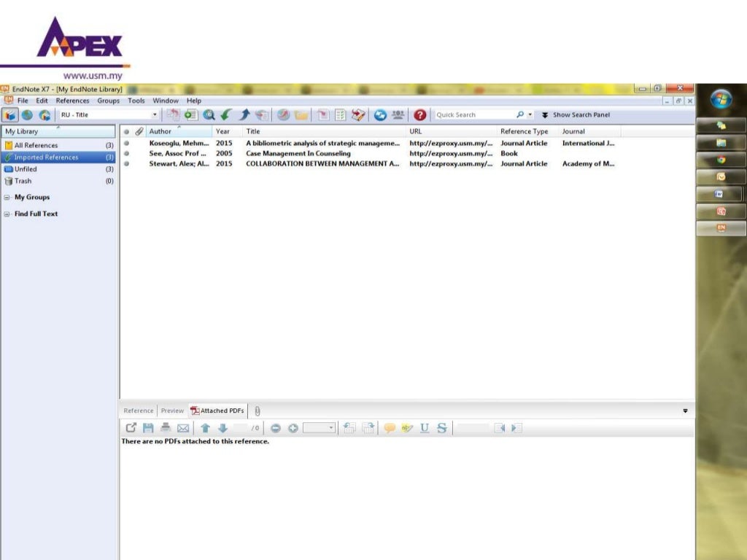This screenshot has width=747, height=560.
Task: Open the Tools menu
Action: pyautogui.click(x=136, y=101)
